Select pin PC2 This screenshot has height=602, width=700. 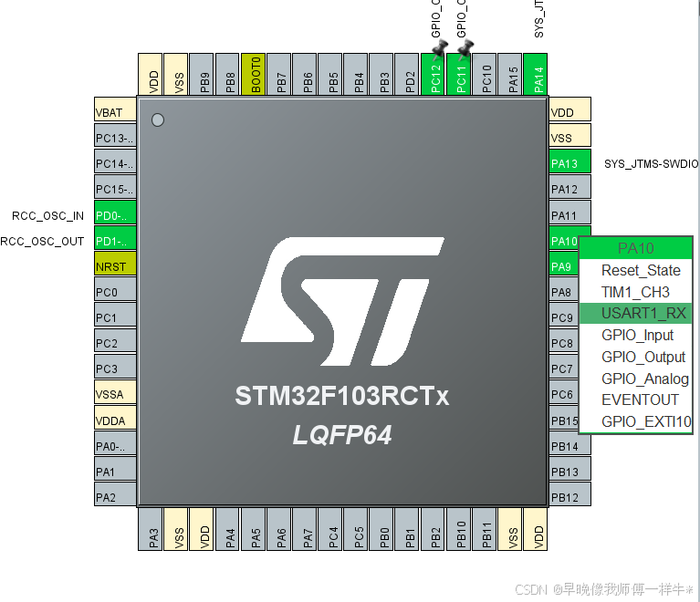click(x=115, y=340)
